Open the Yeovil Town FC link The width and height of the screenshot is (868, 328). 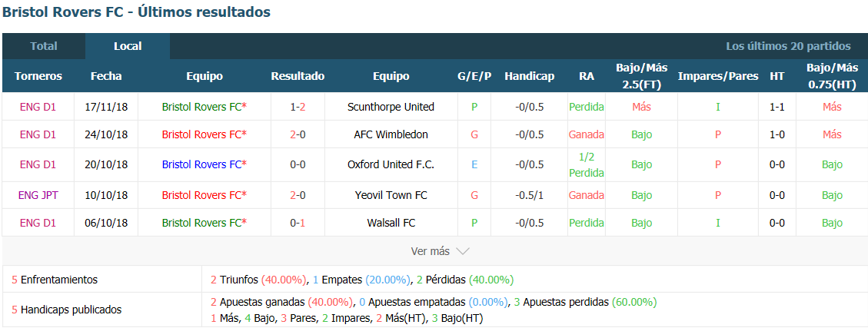point(391,195)
